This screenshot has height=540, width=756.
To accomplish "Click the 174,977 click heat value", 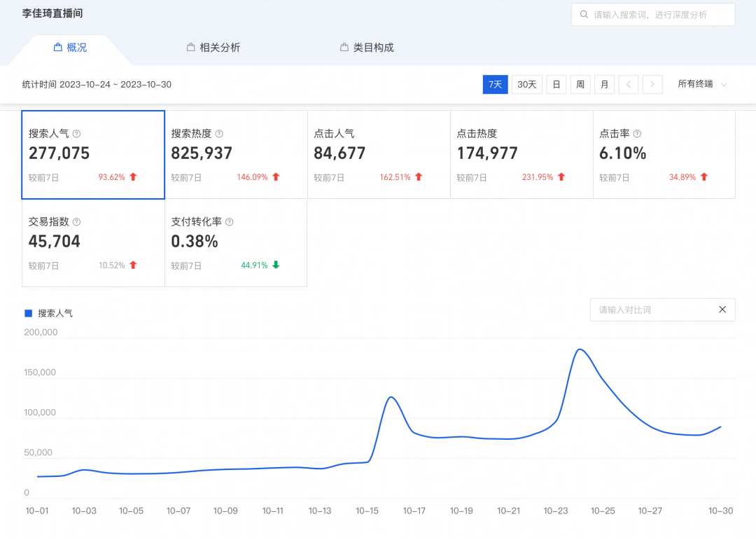I will click(487, 153).
